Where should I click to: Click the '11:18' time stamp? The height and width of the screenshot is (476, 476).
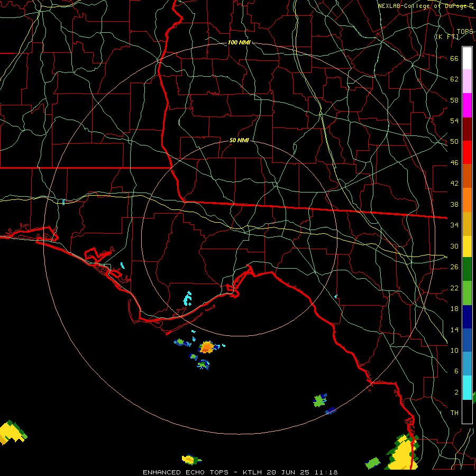(327, 472)
